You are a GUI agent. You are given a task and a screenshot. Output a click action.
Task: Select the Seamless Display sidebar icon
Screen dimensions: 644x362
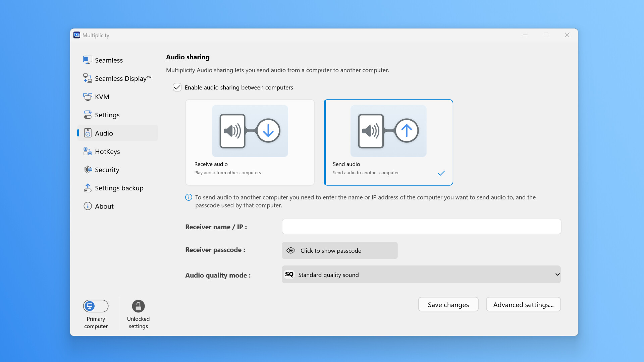(88, 78)
